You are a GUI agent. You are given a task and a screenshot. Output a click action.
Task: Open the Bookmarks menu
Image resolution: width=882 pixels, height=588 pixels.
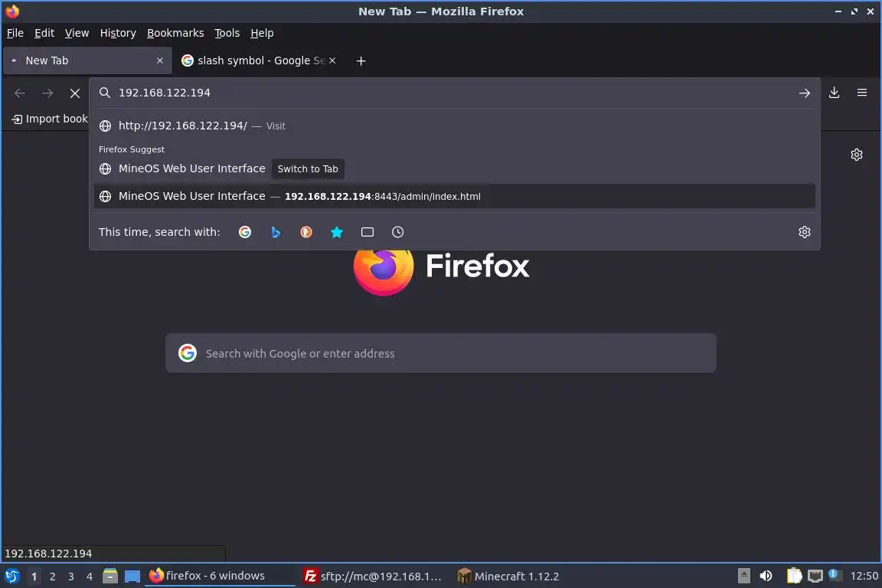coord(175,33)
